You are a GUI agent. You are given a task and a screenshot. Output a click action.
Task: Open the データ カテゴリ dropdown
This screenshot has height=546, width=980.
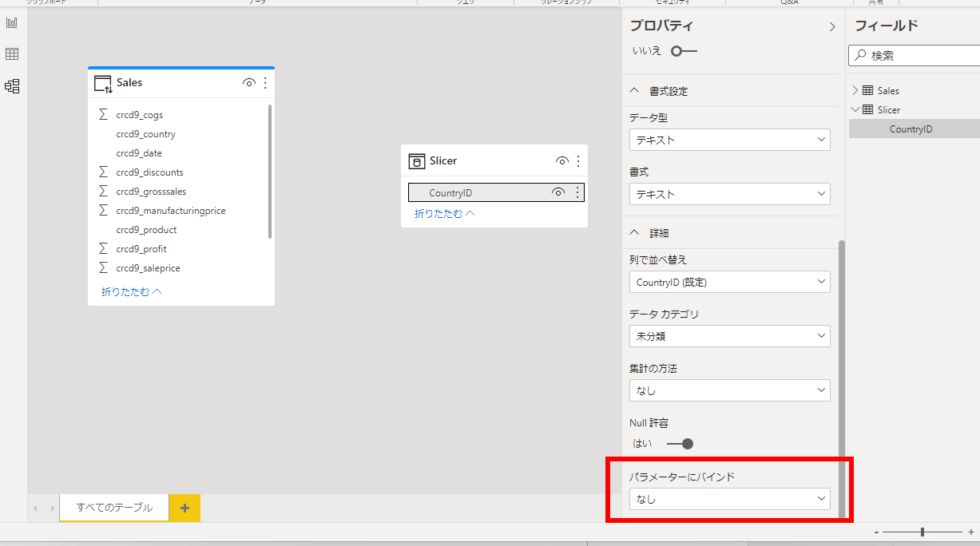pos(729,336)
